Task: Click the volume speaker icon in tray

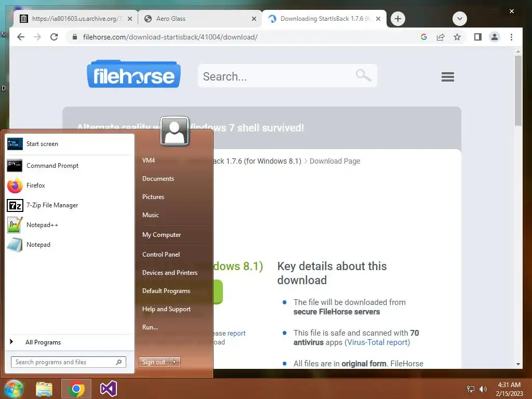Action: click(483, 389)
